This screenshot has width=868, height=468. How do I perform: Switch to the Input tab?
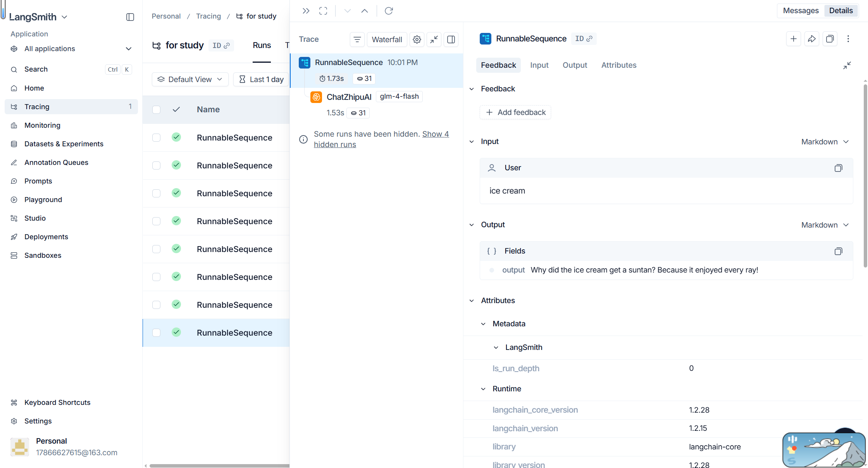539,65
